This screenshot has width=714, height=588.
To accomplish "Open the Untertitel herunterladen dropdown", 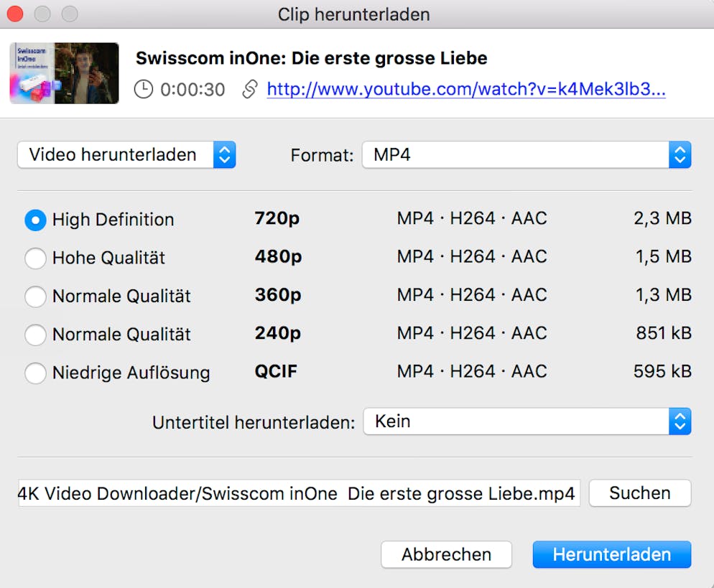I will [x=527, y=421].
